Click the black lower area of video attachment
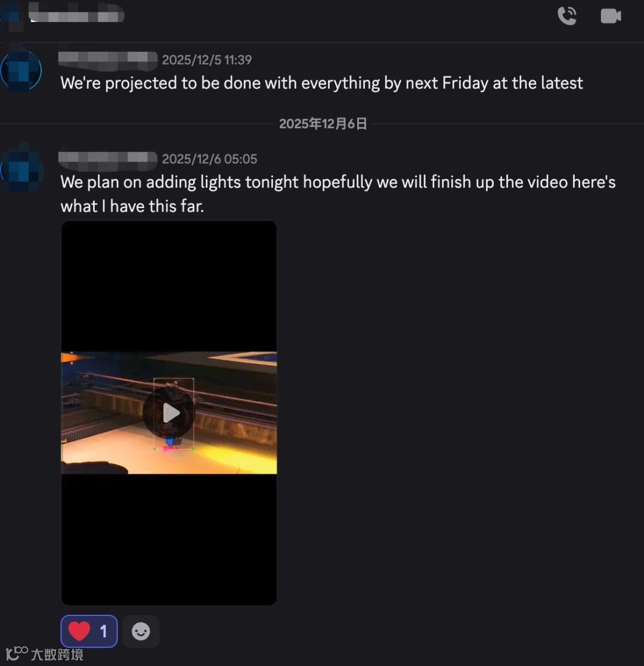The width and height of the screenshot is (644, 666). (169, 539)
